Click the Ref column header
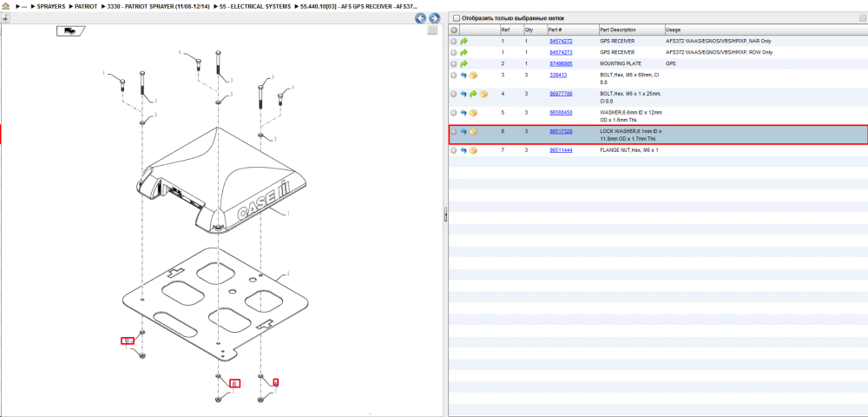This screenshot has width=868, height=417. click(511, 30)
